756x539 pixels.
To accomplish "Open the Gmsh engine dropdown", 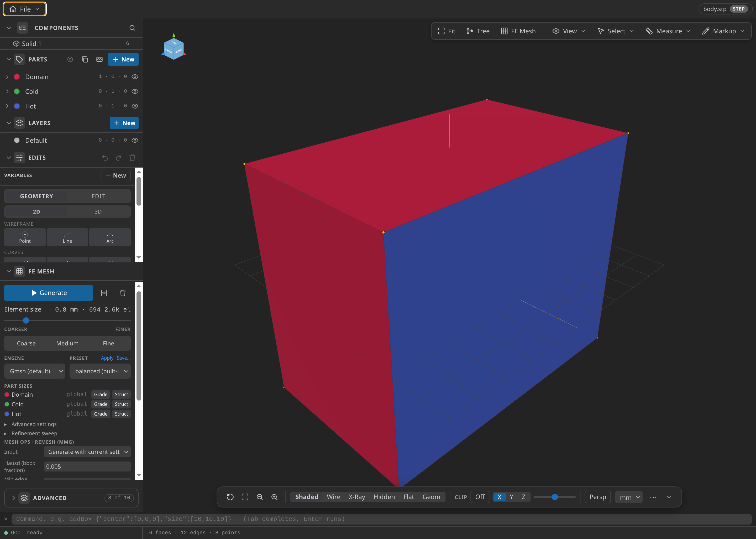I will (35, 371).
